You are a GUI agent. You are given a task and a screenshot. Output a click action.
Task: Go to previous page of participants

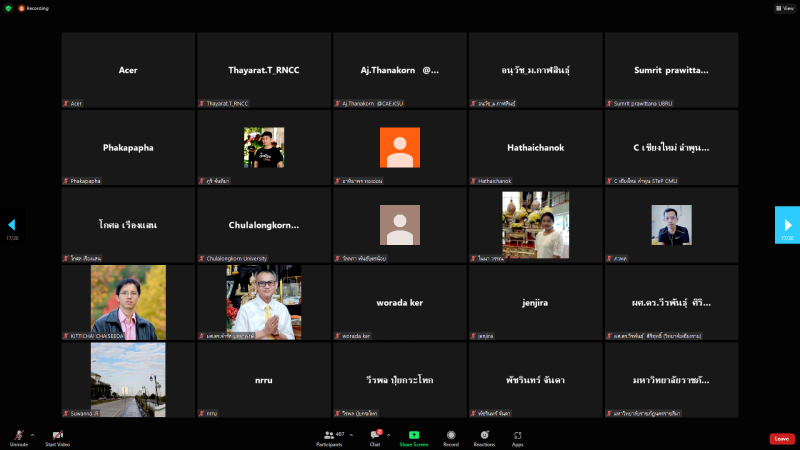tap(12, 225)
